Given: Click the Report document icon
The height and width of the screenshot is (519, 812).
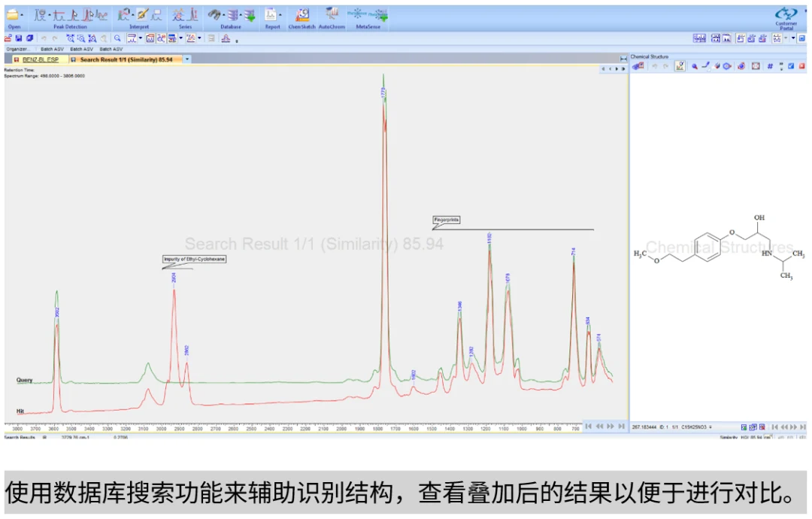Looking at the screenshot, I should pos(271,15).
